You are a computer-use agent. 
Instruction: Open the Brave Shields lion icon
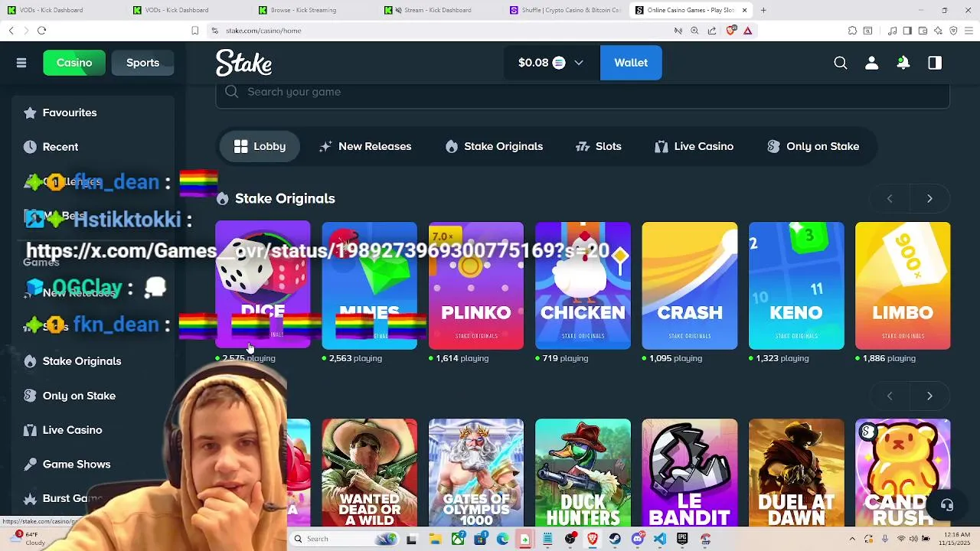click(x=730, y=31)
